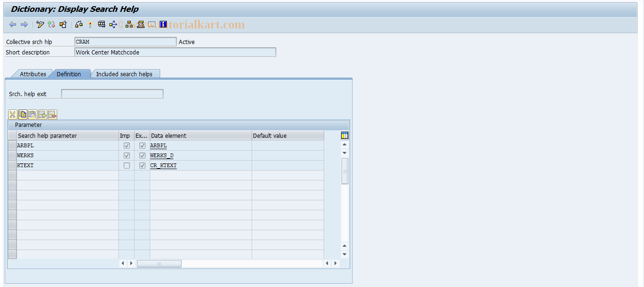Activate the search help with the flash icon

[x=90, y=24]
